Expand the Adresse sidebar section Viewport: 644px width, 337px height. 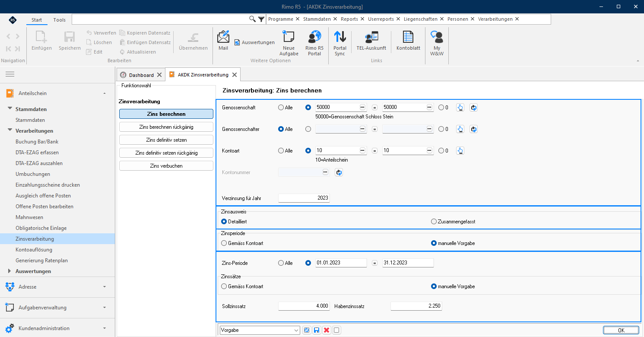coord(104,286)
